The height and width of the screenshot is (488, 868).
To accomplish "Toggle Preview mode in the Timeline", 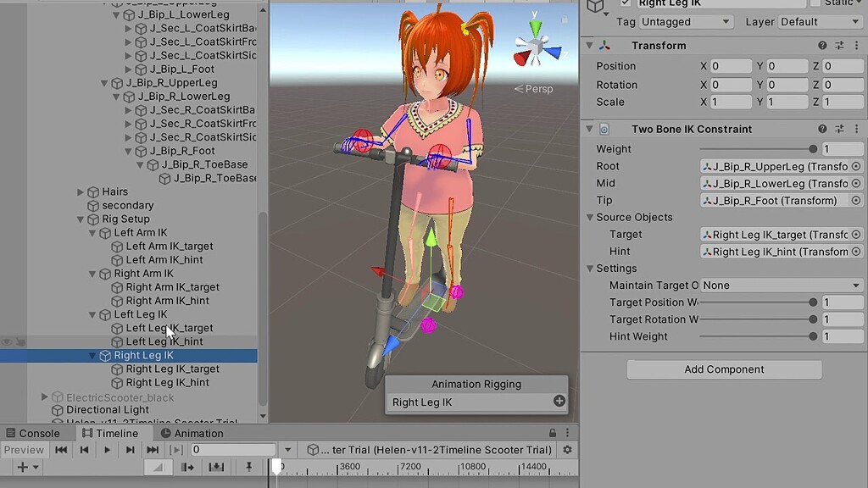I will point(24,450).
